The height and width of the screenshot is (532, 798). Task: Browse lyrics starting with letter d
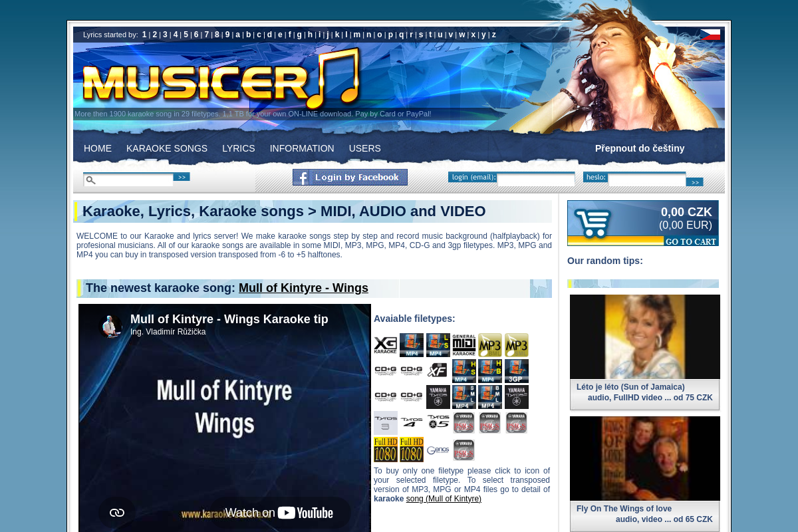tap(269, 35)
